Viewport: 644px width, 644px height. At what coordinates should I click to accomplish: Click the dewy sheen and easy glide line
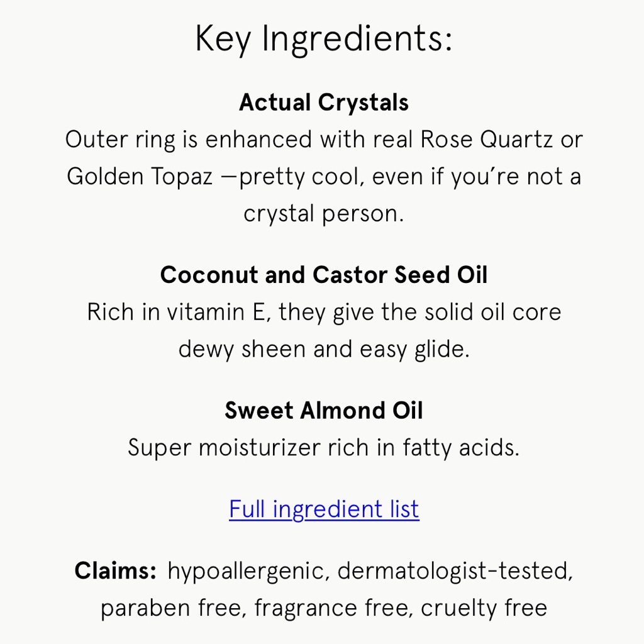[x=324, y=350]
